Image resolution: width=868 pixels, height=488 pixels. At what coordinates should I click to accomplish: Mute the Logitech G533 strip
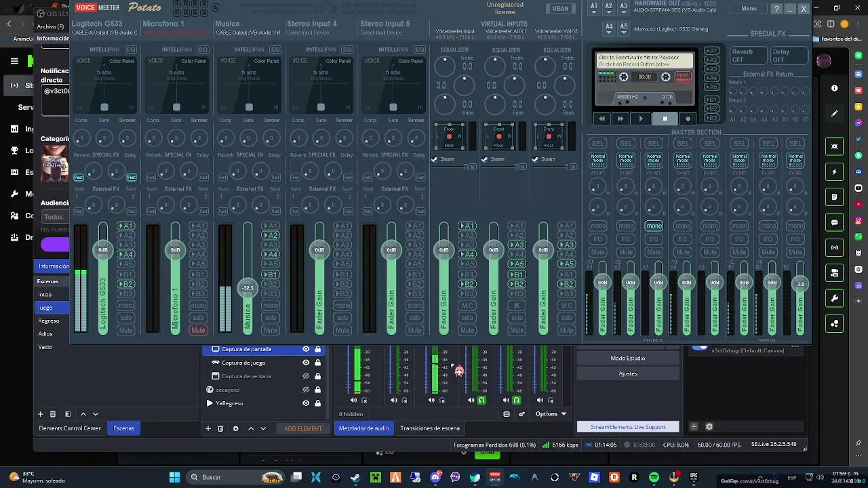pyautogui.click(x=125, y=330)
